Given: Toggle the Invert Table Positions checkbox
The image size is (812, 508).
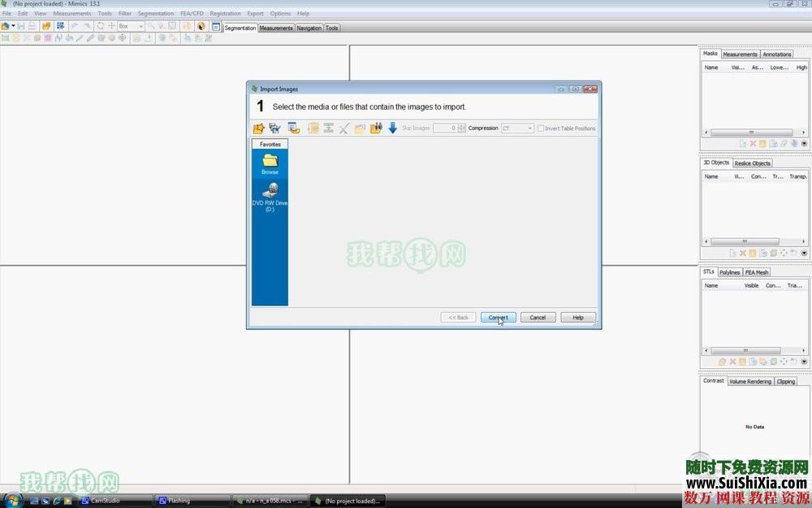Looking at the screenshot, I should point(541,128).
